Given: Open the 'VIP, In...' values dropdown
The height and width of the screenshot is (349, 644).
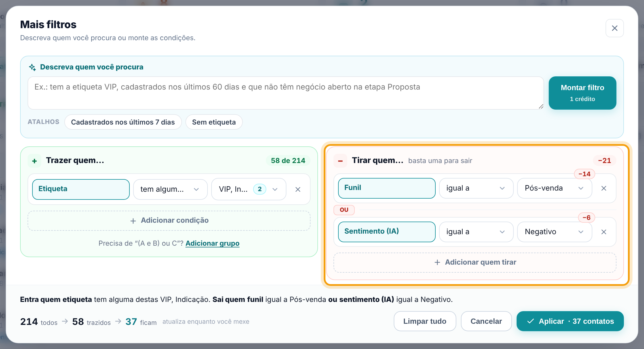Looking at the screenshot, I should click(249, 189).
